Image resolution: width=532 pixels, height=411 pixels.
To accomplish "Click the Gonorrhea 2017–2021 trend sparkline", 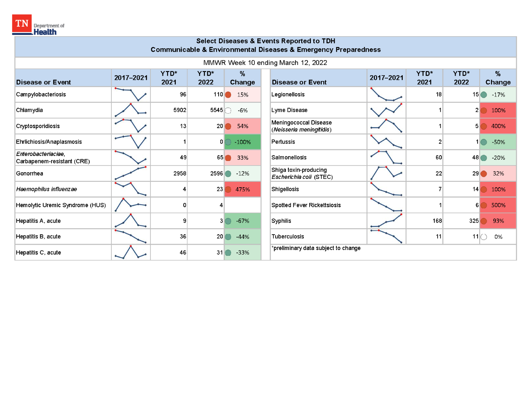I will (x=131, y=173).
